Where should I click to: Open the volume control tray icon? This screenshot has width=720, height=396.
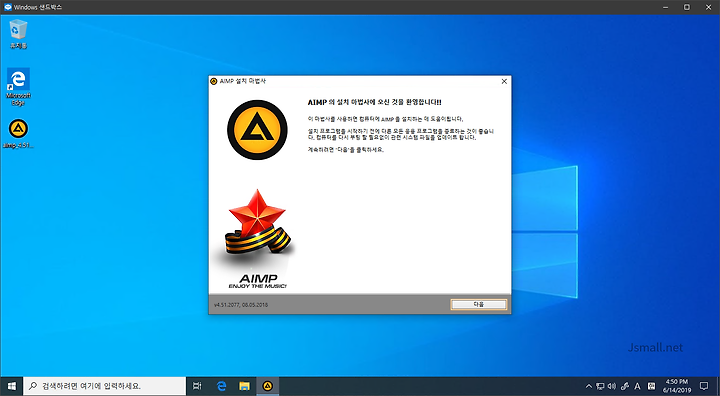click(x=612, y=386)
